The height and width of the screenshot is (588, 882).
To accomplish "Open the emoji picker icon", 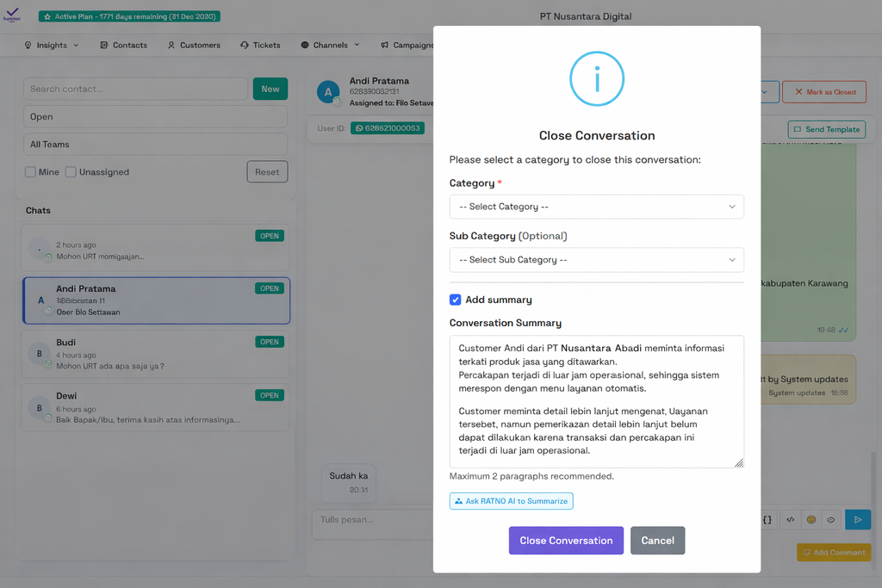I will click(811, 519).
